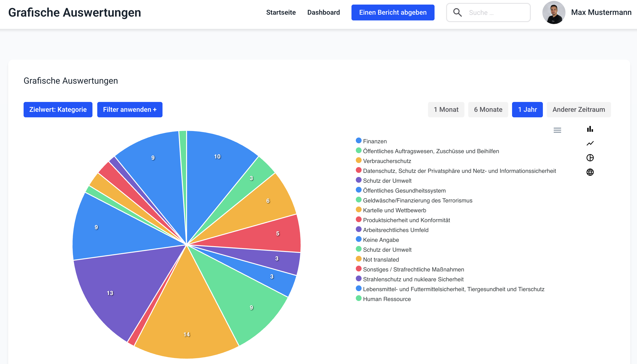The height and width of the screenshot is (364, 637).
Task: Click the search magnifier icon
Action: pos(457,13)
